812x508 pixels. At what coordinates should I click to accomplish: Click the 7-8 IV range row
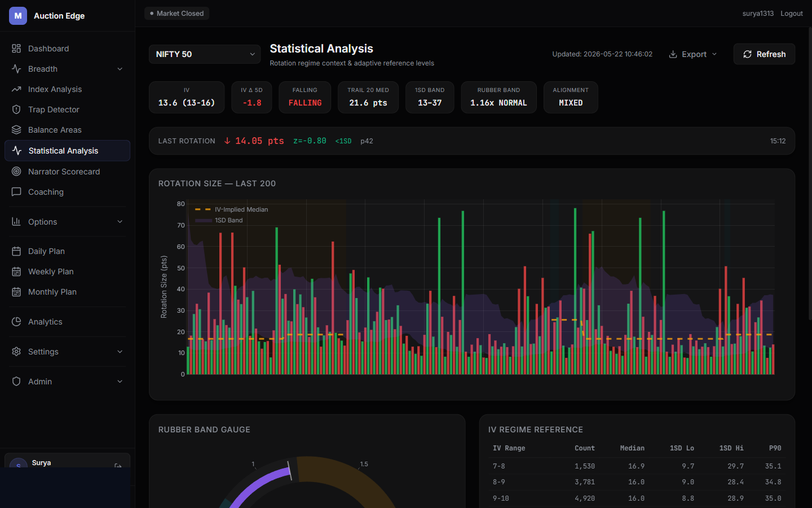pos(637,466)
